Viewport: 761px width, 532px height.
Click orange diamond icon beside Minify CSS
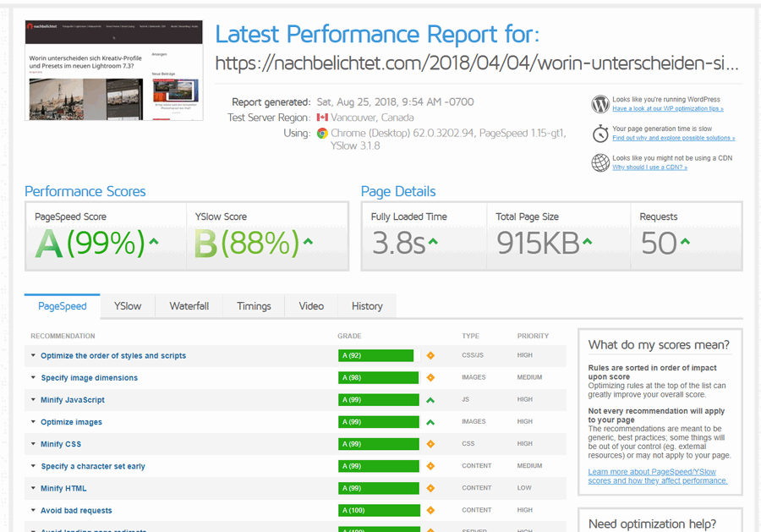(x=430, y=444)
